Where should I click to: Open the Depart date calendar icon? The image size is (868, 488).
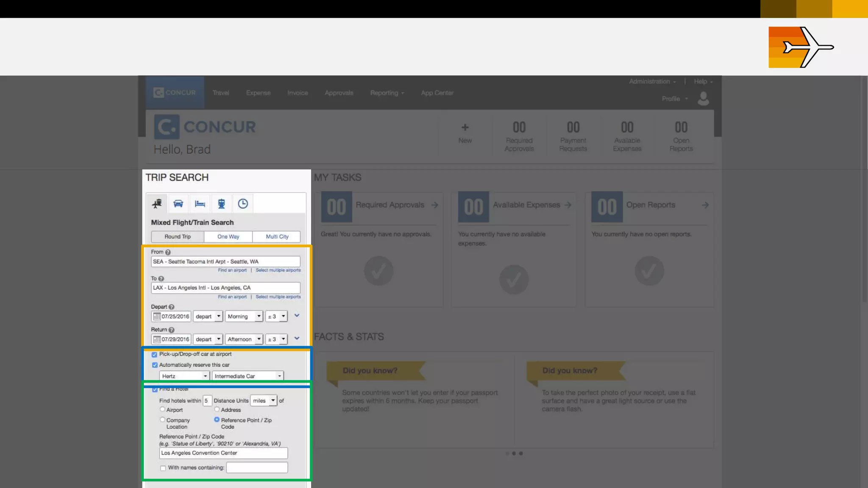[x=157, y=316]
